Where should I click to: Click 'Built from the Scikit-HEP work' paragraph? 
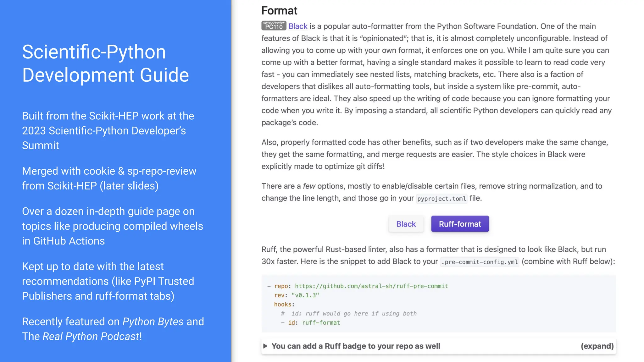(x=108, y=131)
